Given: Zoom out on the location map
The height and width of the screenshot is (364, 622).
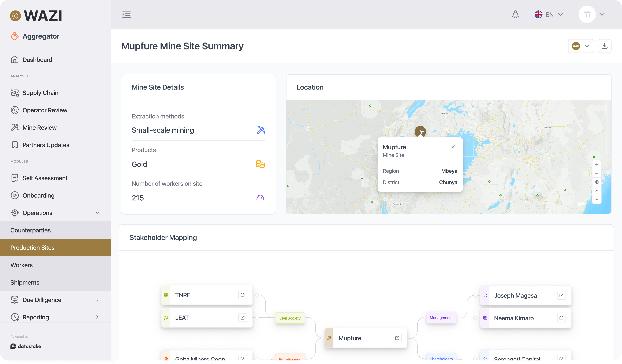Looking at the screenshot, I should [x=597, y=173].
